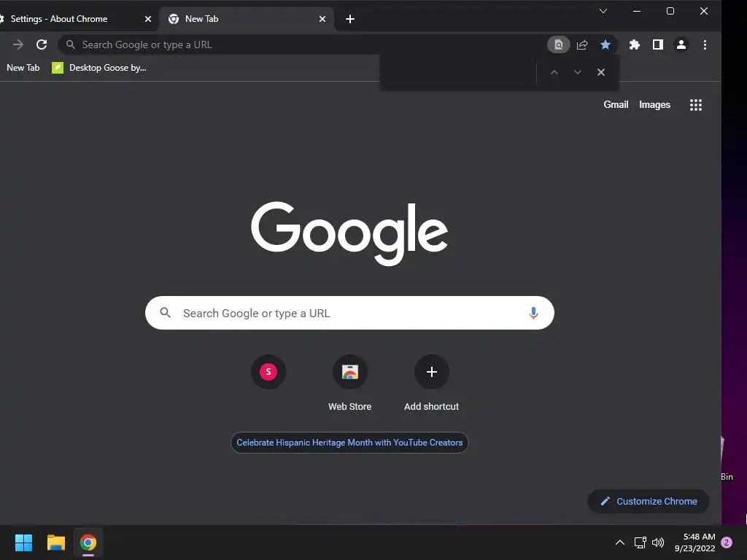Open the Desktop Goose bookmark
Screen dimensions: 747x560
click(x=99, y=68)
